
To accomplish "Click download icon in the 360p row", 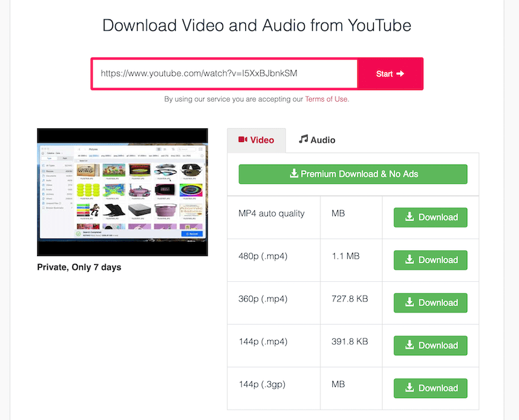I will (x=410, y=303).
